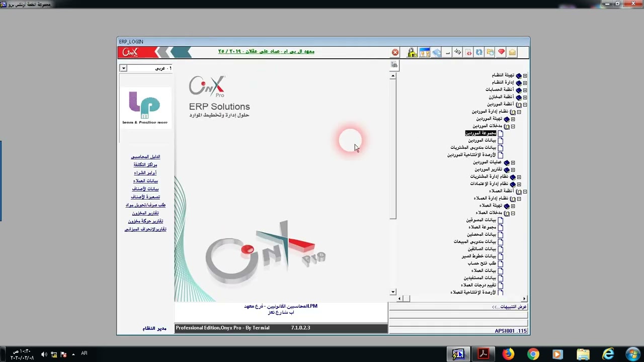Open مجموعة العملاء tree item

pyautogui.click(x=482, y=227)
